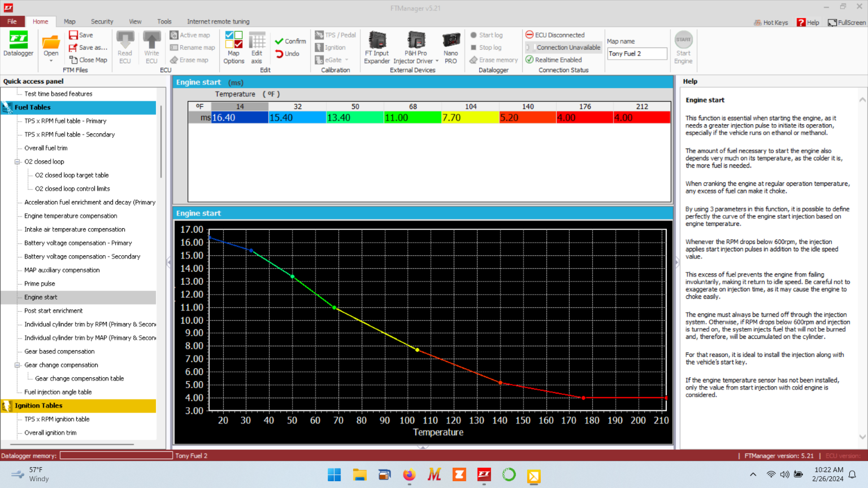Image resolution: width=868 pixels, height=488 pixels.
Task: Open the weather widget showing 57°F
Action: [x=31, y=474]
